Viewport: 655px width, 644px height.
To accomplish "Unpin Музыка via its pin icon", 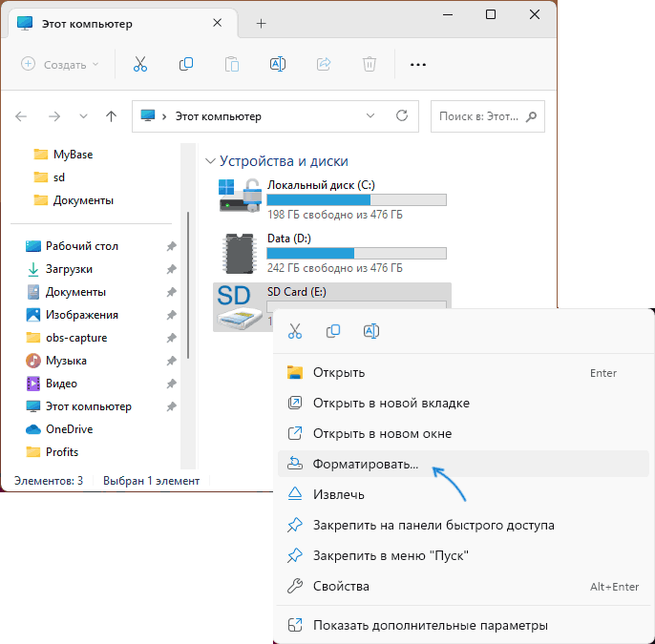I will coord(171,361).
